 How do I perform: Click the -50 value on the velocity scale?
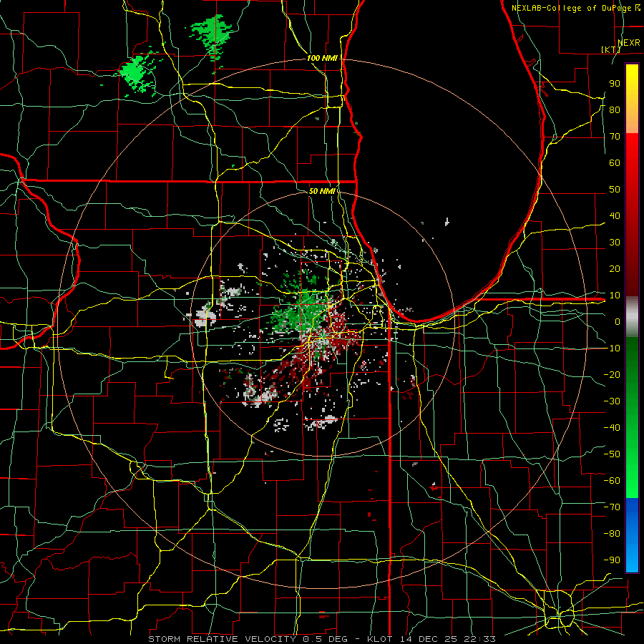pyautogui.click(x=613, y=454)
